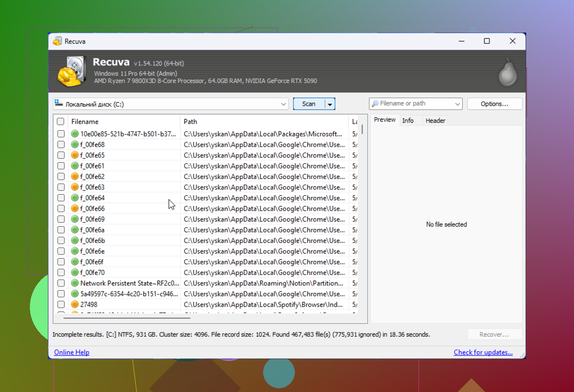The height and width of the screenshot is (392, 574).
Task: Click the horizontal scrollbar under the file list
Action: pyautogui.click(x=127, y=318)
